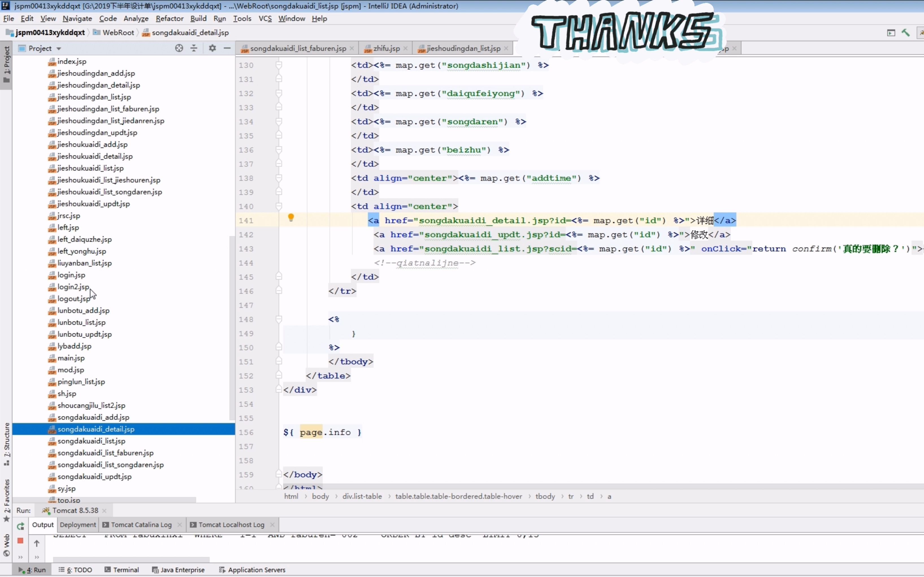Click the rerun Tomcat icon

click(x=21, y=526)
